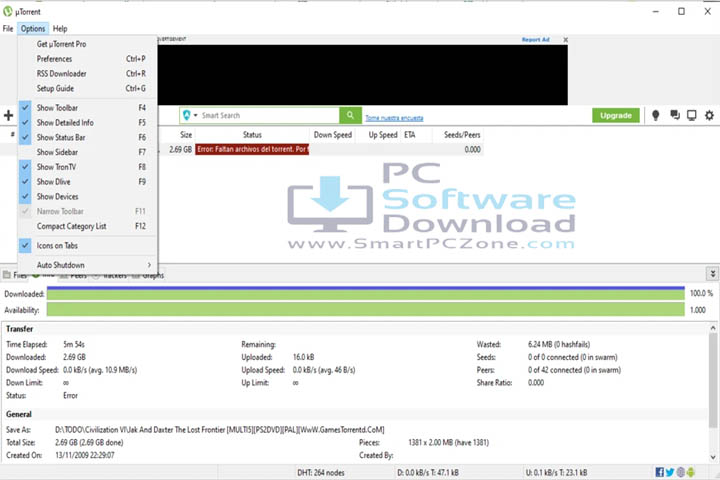Click the µTorrent logo in title bar
Screen dimensions: 720x480
click(8, 11)
